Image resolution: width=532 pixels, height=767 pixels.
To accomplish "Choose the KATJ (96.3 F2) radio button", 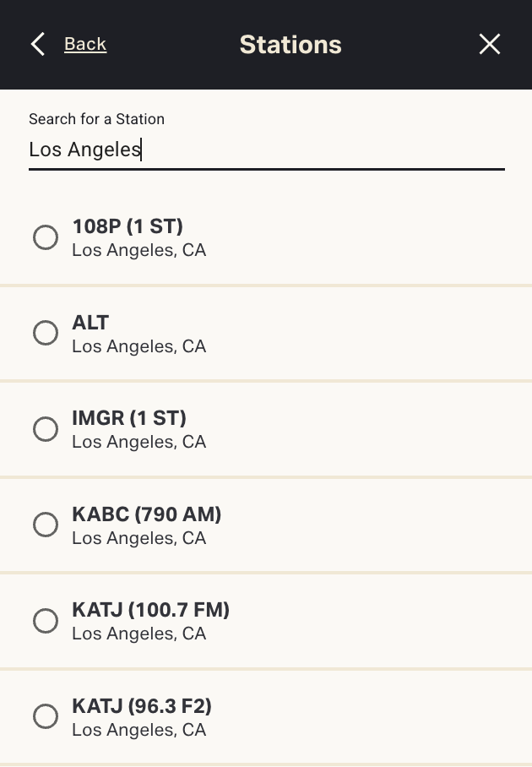I will [46, 717].
